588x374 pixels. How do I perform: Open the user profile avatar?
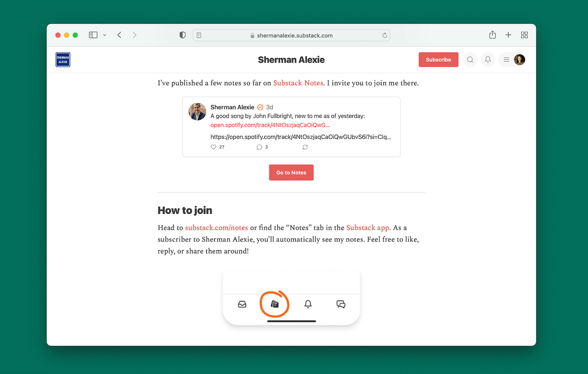click(519, 59)
